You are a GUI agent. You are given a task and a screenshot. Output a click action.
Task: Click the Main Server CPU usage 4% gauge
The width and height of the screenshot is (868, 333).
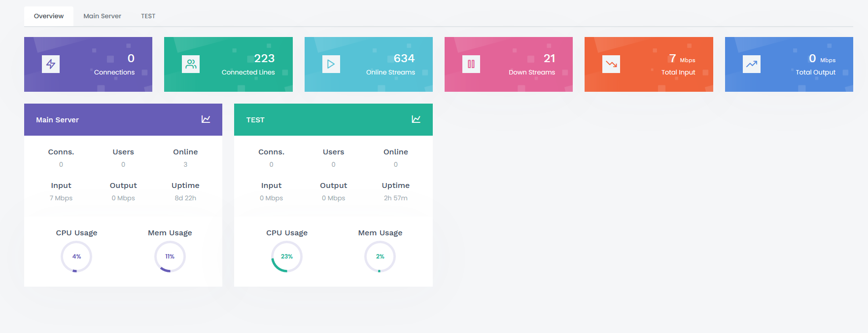tap(76, 257)
